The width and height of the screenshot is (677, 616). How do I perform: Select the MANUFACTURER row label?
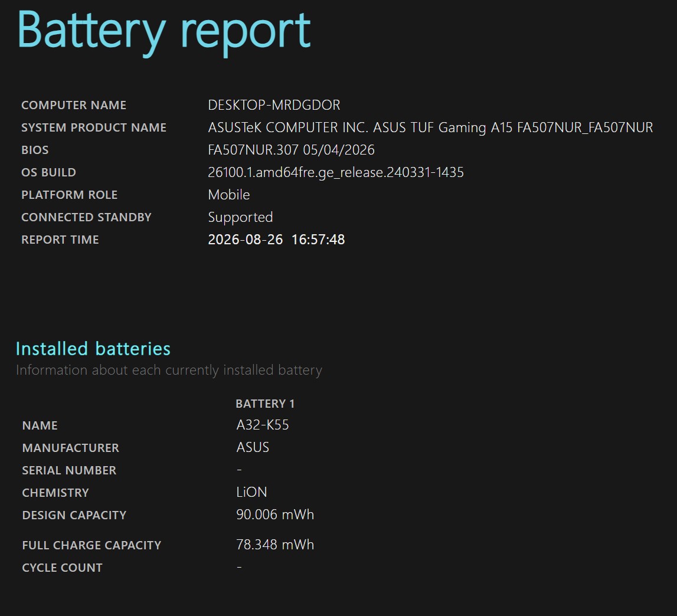click(x=71, y=448)
